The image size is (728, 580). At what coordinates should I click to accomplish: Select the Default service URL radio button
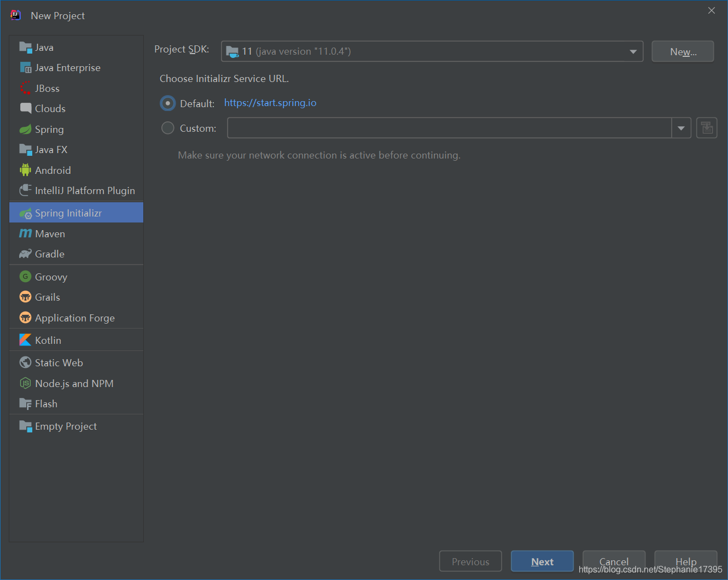pos(168,103)
